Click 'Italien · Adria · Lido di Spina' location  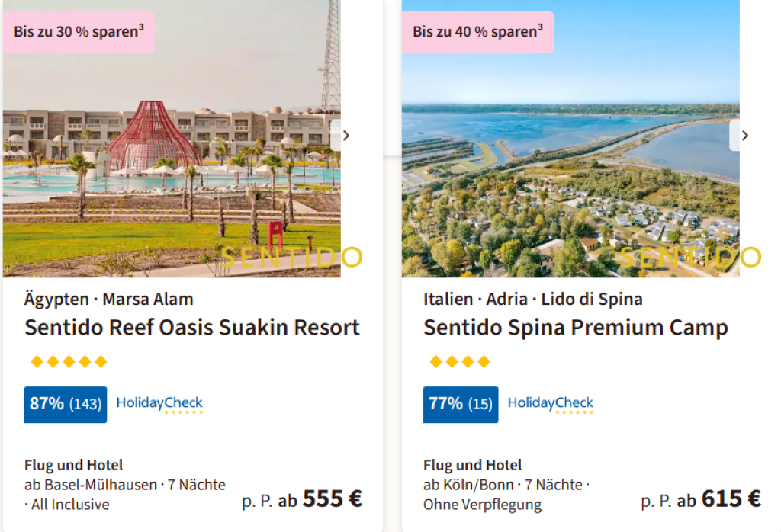pos(533,299)
